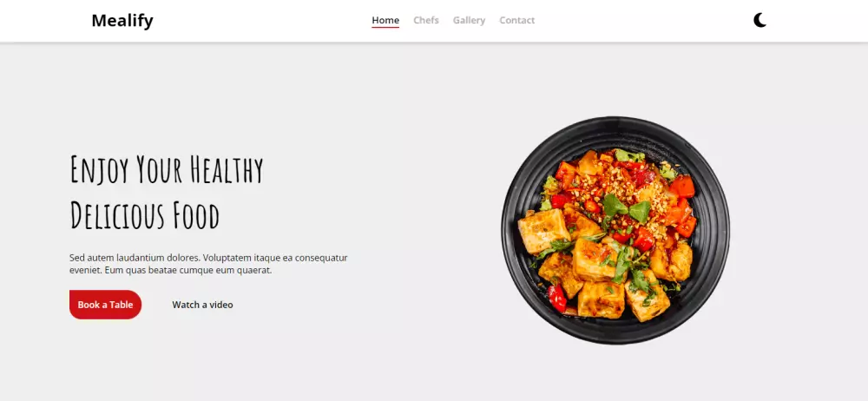The height and width of the screenshot is (401, 868).
Task: Click the 'Delicious Food' heading line
Action: pos(144,215)
